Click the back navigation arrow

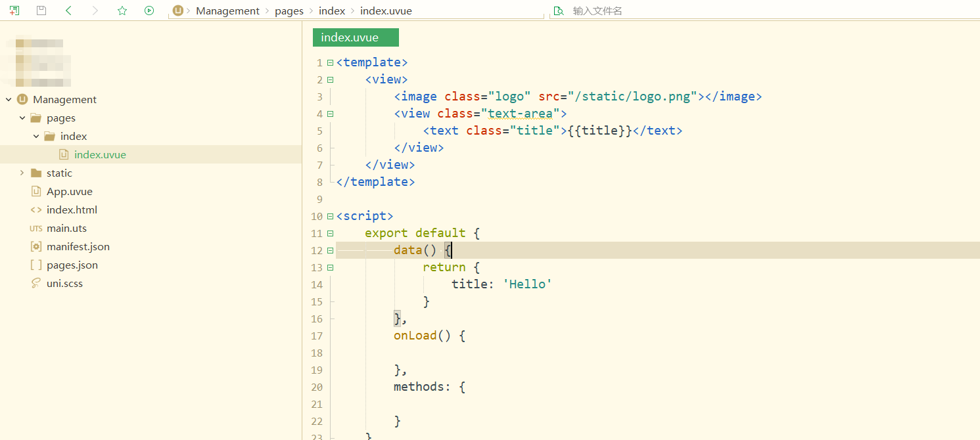click(68, 11)
